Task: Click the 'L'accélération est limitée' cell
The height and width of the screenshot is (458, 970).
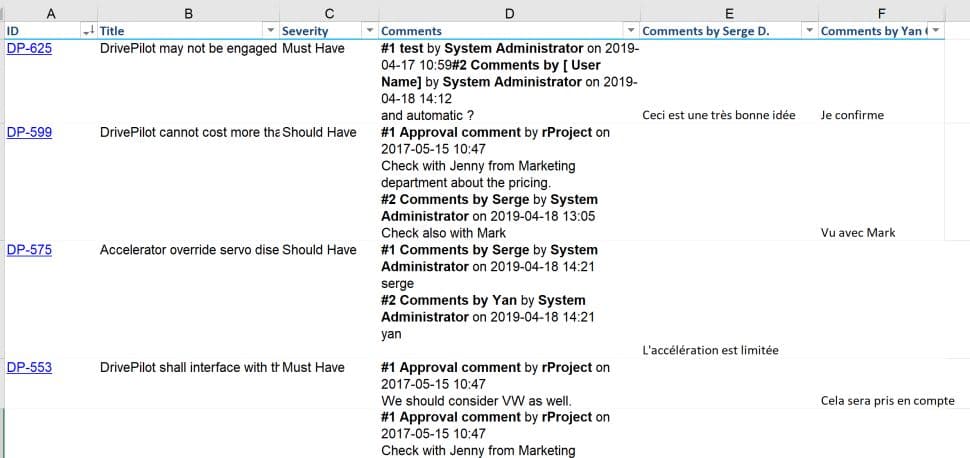Action: (x=711, y=350)
